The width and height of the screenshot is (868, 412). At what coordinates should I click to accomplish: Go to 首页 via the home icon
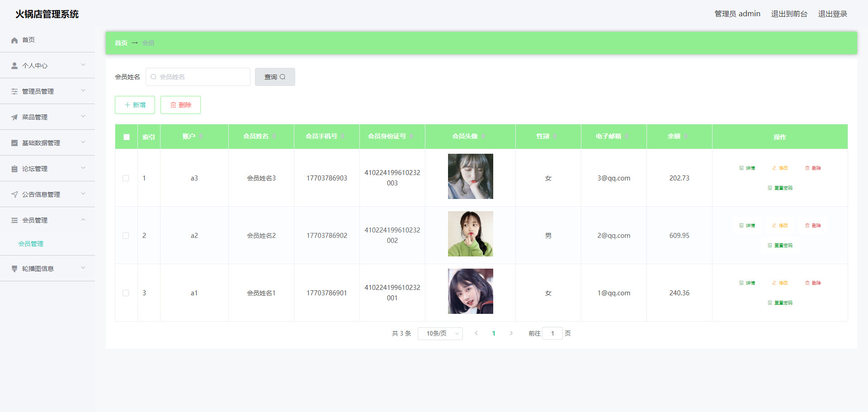14,40
